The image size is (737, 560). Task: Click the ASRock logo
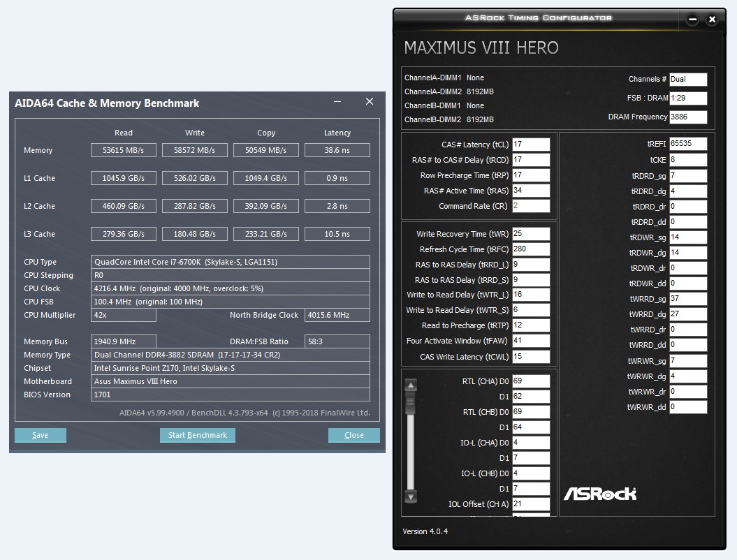click(600, 493)
